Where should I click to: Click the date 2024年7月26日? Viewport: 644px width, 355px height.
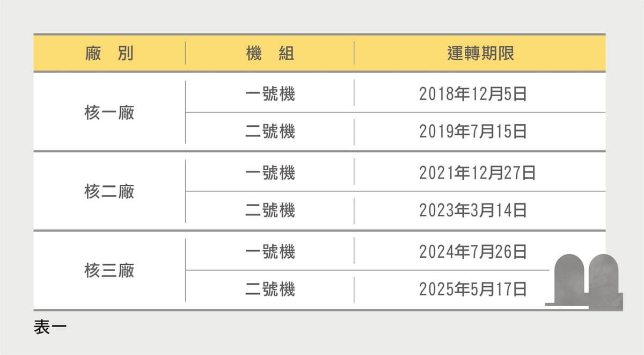pos(473,251)
